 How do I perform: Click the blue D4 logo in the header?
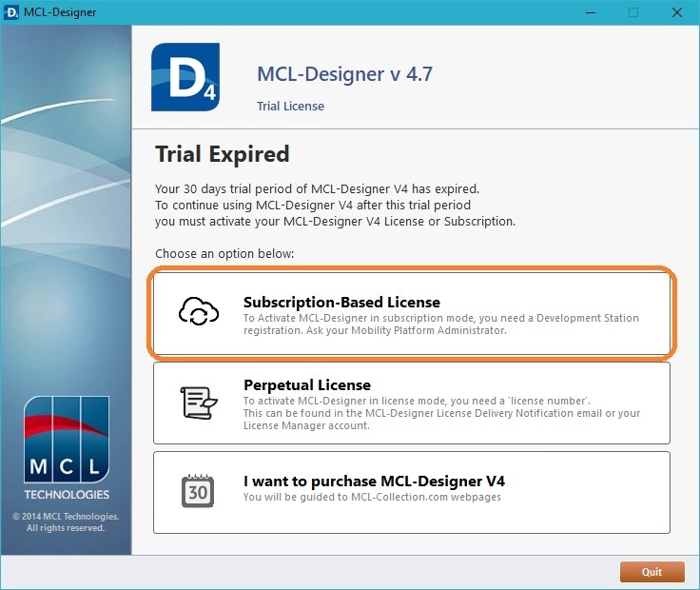(x=185, y=77)
